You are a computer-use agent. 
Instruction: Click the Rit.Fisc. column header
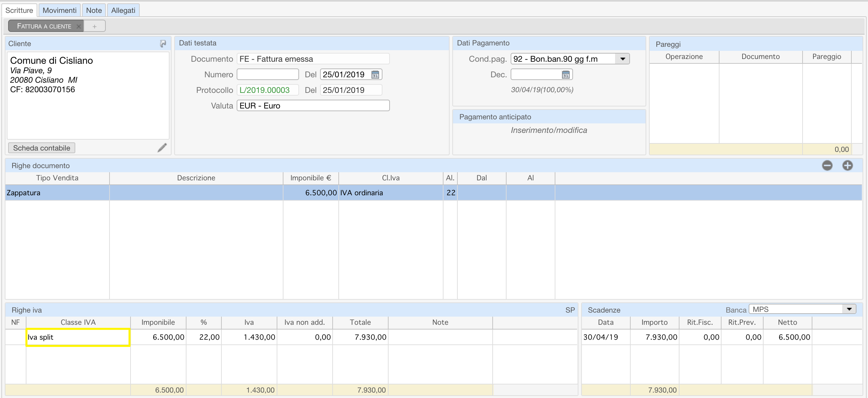point(700,322)
